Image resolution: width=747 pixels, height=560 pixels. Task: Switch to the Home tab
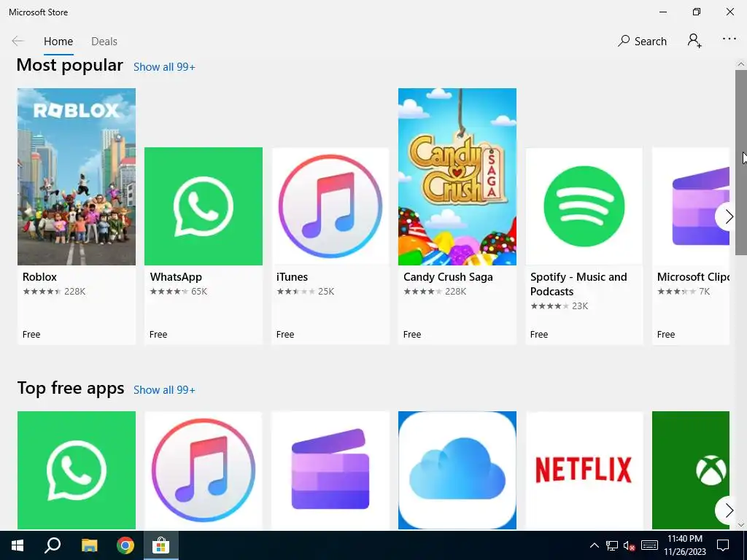pos(58,42)
